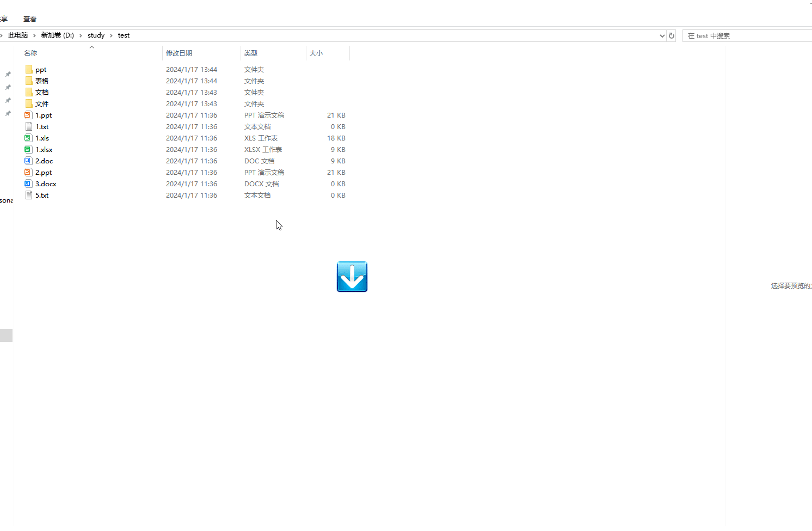Select the 2.doc document icon
The width and height of the screenshot is (812, 531).
(28, 161)
